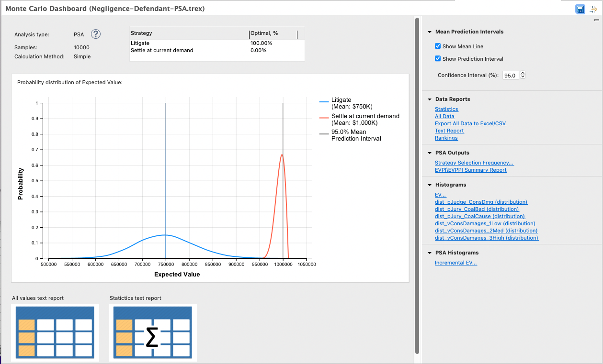
Task: Click the 95.0% Mean Prediction Interval legend entry
Action: [350, 135]
